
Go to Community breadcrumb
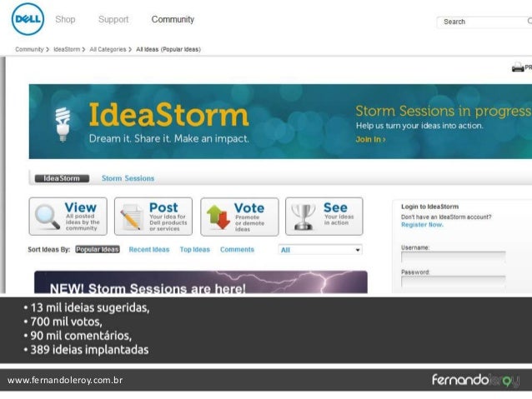coord(29,49)
